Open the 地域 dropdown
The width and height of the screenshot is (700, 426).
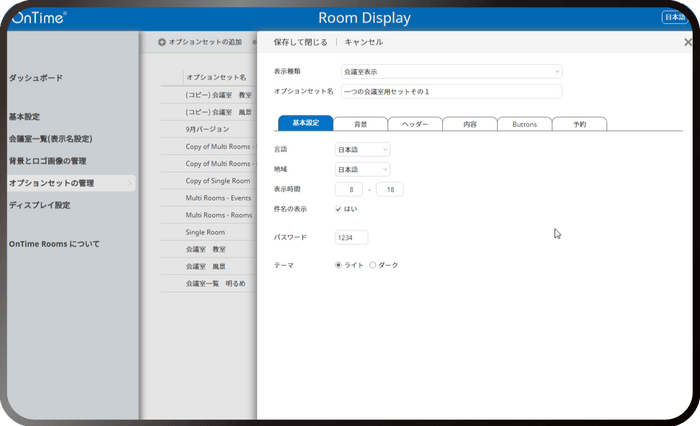(x=362, y=170)
